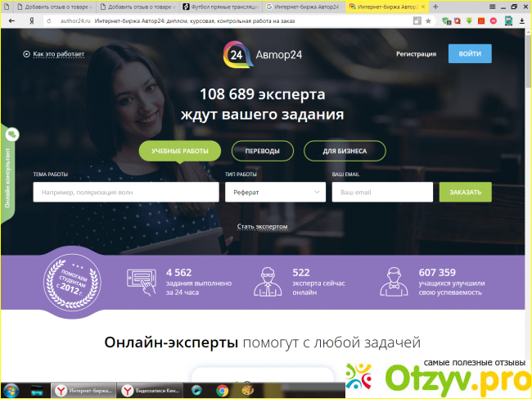Select the Для бизнеса category
Screen dimensions: 532x399
click(345, 152)
